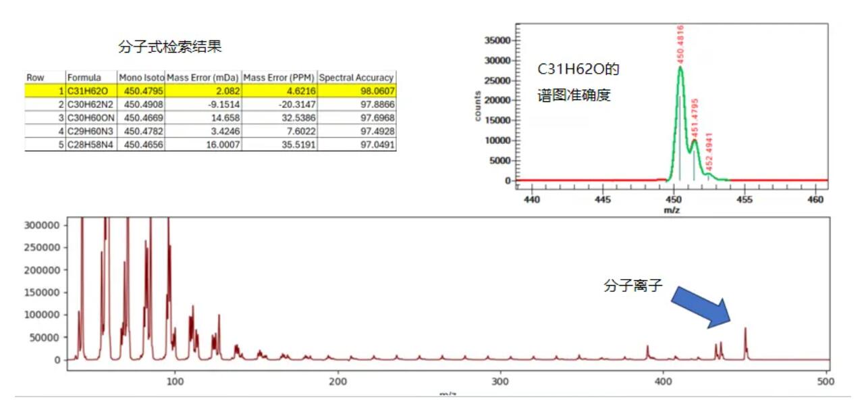The width and height of the screenshot is (868, 410).
Task: Select the C30H62N2 formula cell
Action: click(91, 104)
